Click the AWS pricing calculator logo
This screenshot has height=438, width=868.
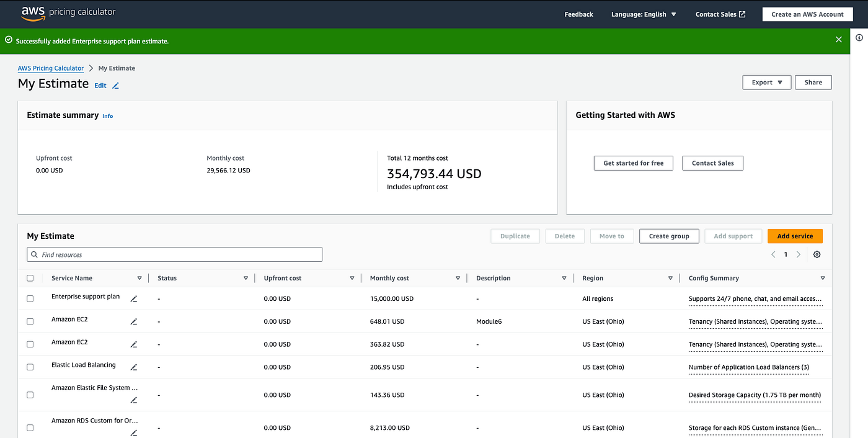click(68, 12)
